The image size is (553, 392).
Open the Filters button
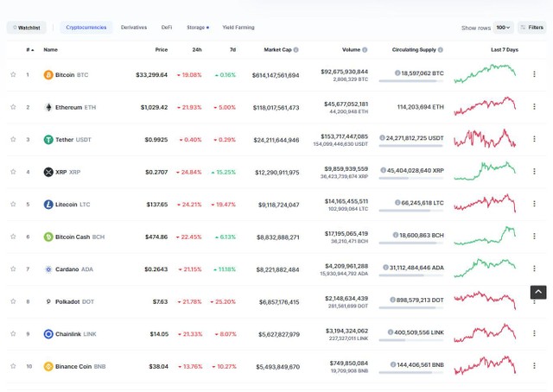(532, 28)
